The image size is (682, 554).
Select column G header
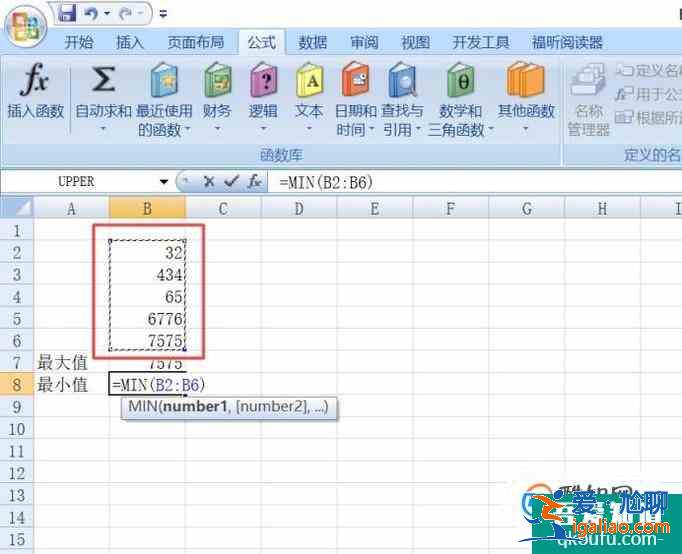(x=527, y=208)
